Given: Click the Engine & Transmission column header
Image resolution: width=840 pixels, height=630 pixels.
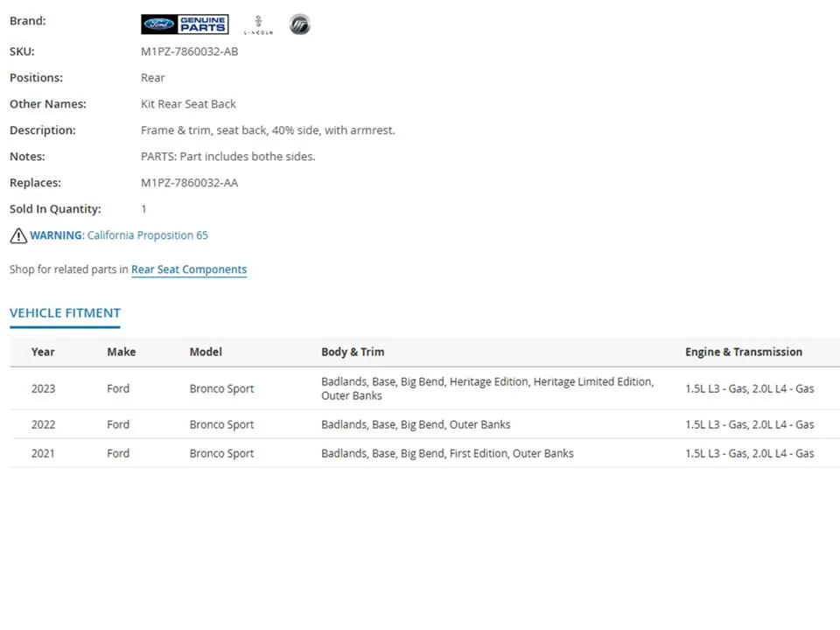Looking at the screenshot, I should click(743, 352).
